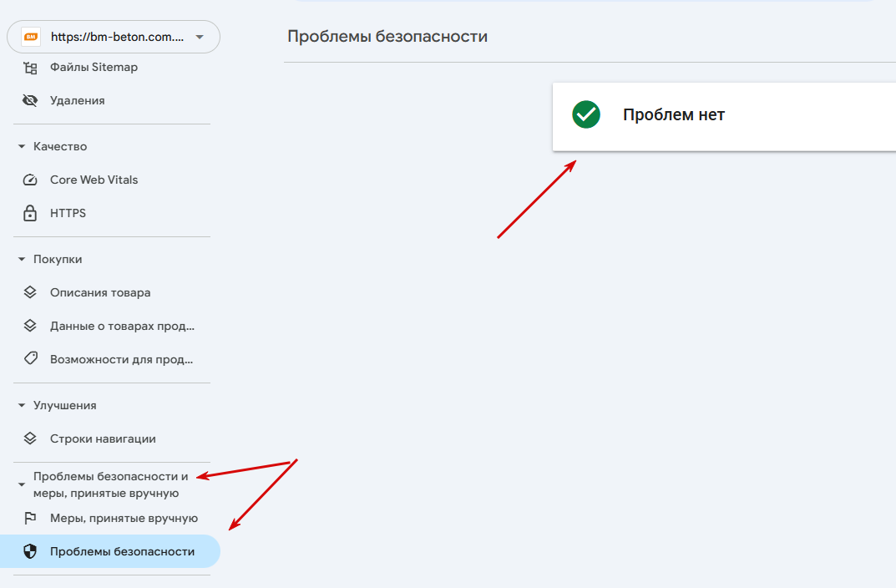Collapse Проблемы безопасности и меры section arrow
This screenshot has width=896, height=588.
22,484
